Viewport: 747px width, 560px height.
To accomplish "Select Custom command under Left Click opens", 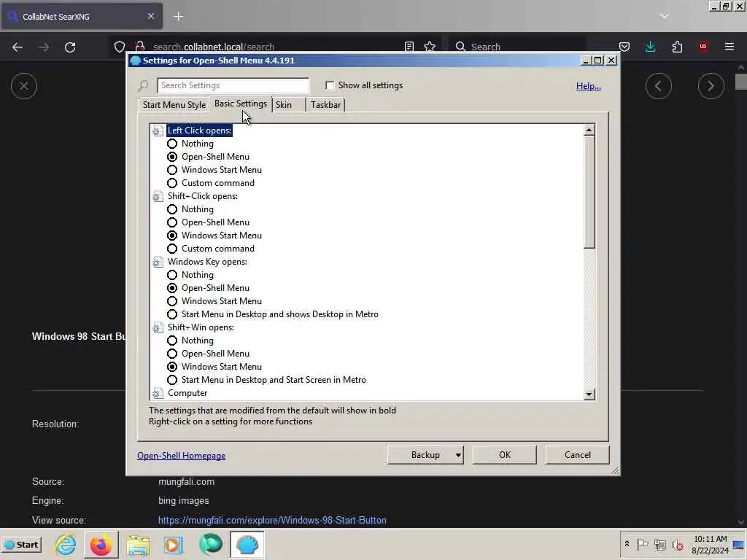I will pos(172,183).
